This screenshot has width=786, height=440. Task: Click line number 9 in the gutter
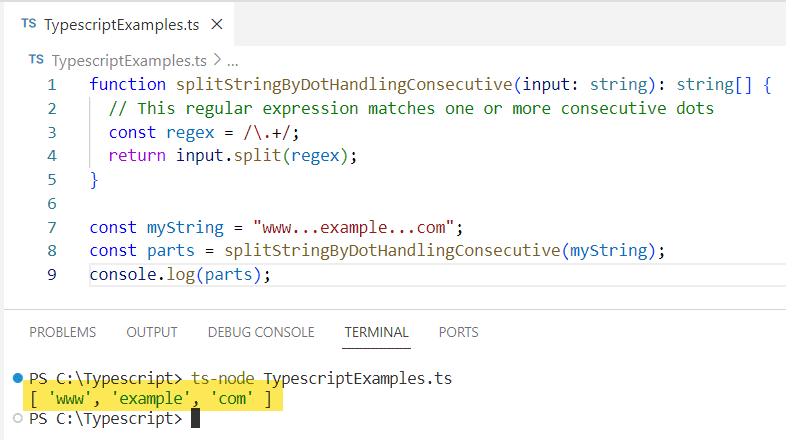coord(52,275)
